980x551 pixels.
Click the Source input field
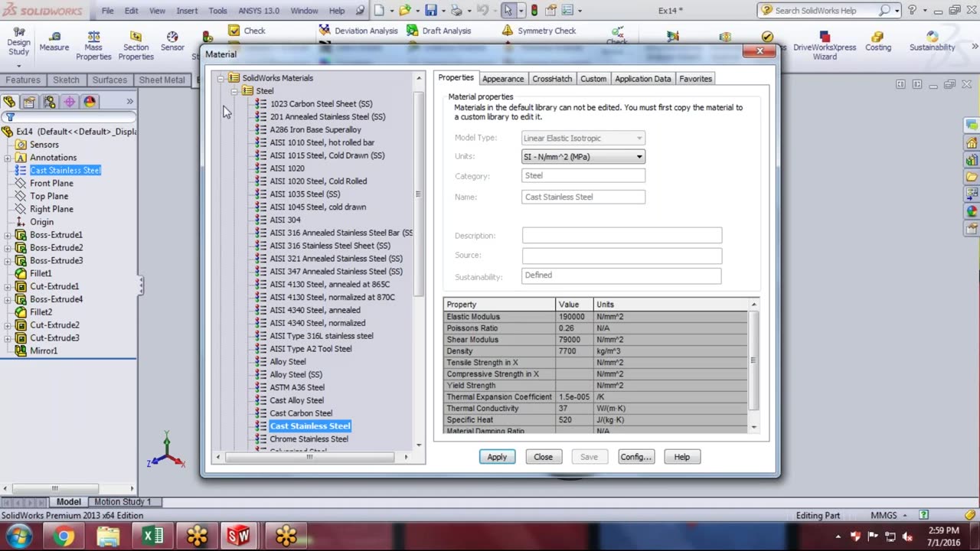pyautogui.click(x=622, y=256)
